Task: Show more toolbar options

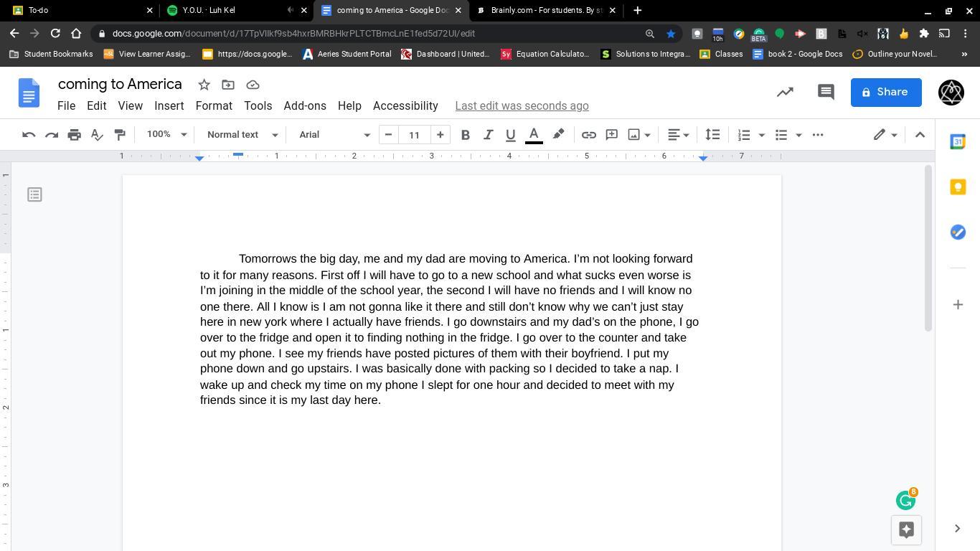Action: point(818,135)
